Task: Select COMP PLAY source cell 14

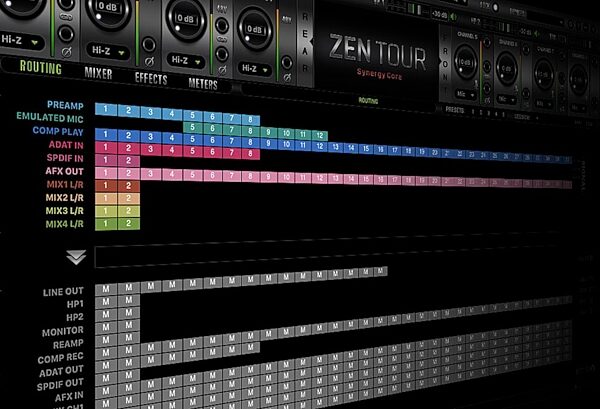Action: 351,147
